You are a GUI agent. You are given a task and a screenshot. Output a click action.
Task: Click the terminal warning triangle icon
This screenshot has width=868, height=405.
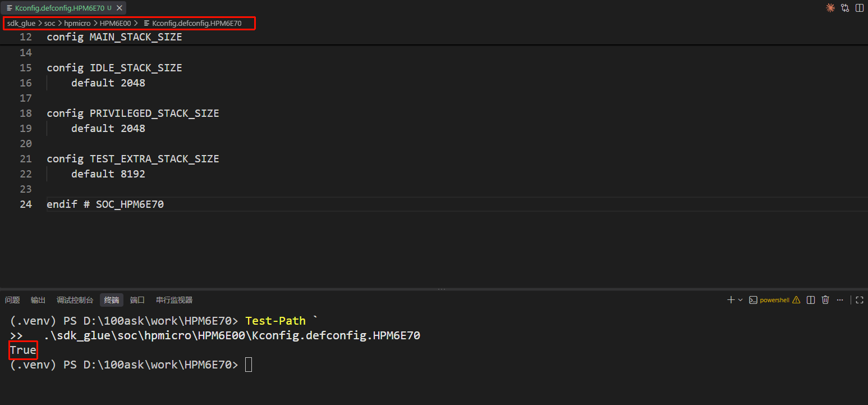(796, 300)
